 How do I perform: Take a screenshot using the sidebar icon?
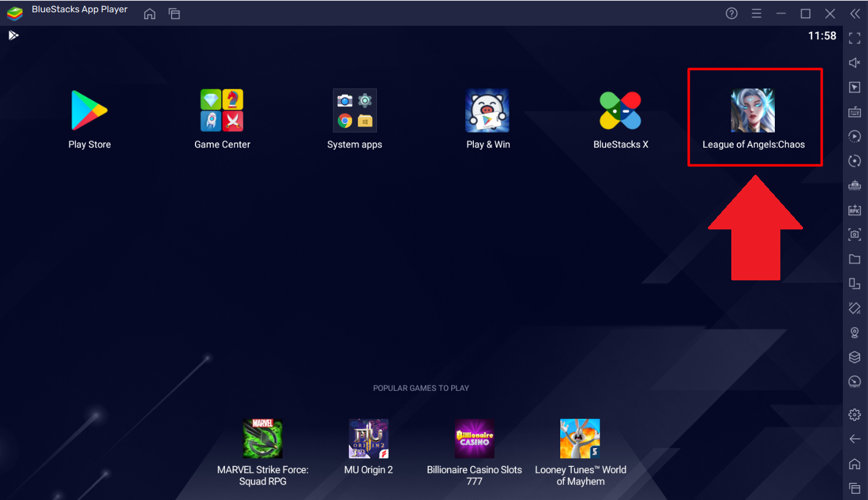tap(855, 234)
